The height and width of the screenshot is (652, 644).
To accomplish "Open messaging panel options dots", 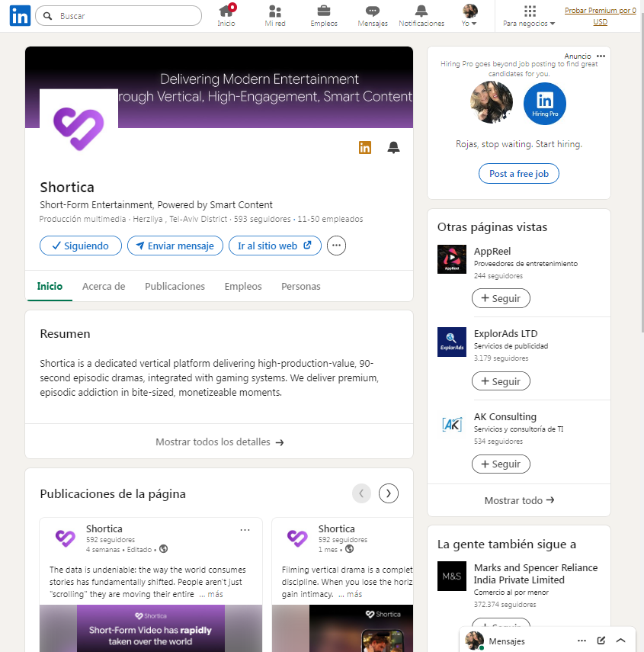I will tap(582, 641).
